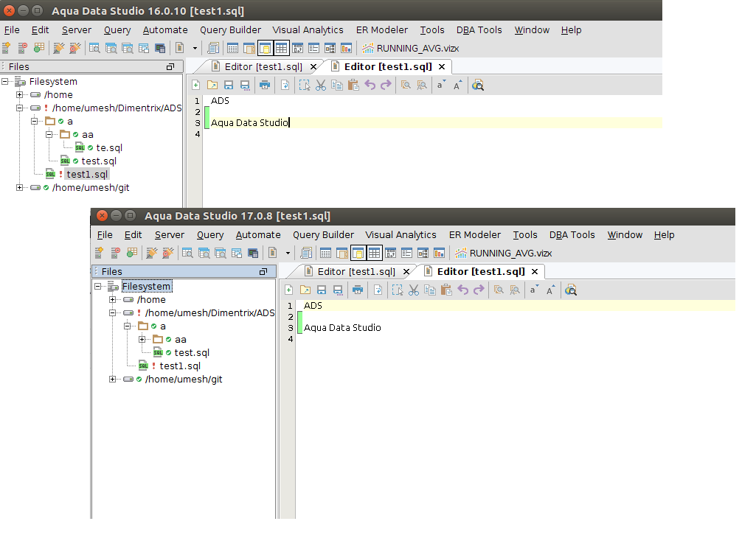Click Undo arrow in 16.0.10 editor toolbar
Image resolution: width=756 pixels, height=552 pixels.
click(x=370, y=85)
